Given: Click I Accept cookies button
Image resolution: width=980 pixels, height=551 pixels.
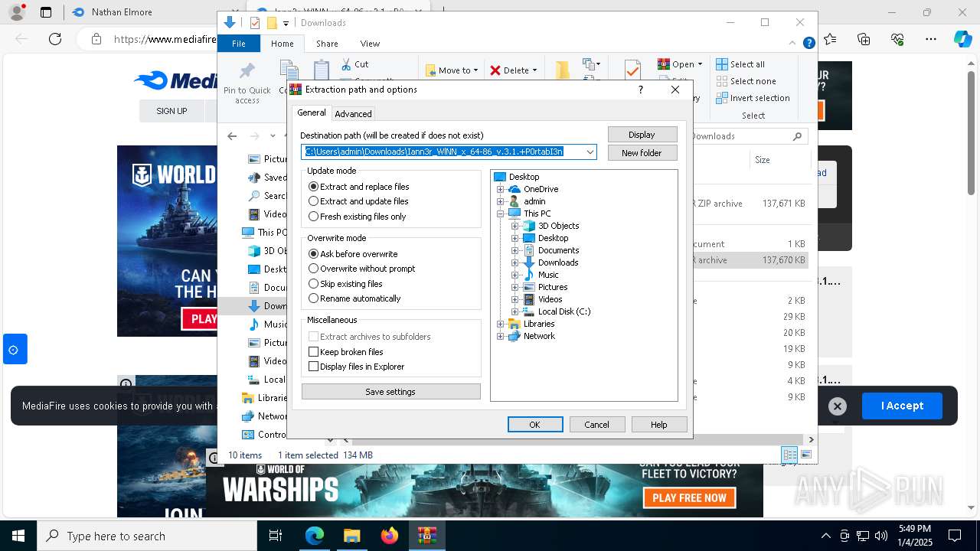Looking at the screenshot, I should click(x=902, y=406).
